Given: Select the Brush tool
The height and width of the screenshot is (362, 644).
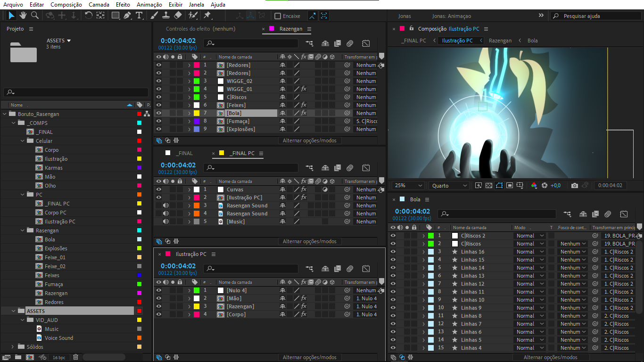Looking at the screenshot, I should pos(154,16).
